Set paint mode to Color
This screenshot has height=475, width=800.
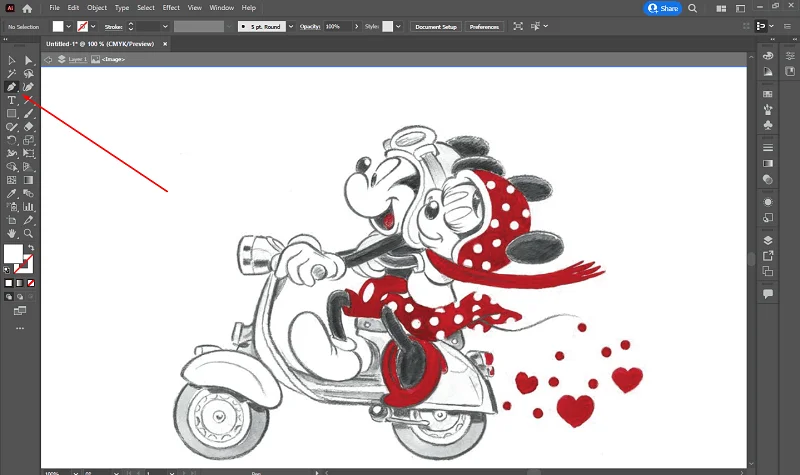coord(9,283)
